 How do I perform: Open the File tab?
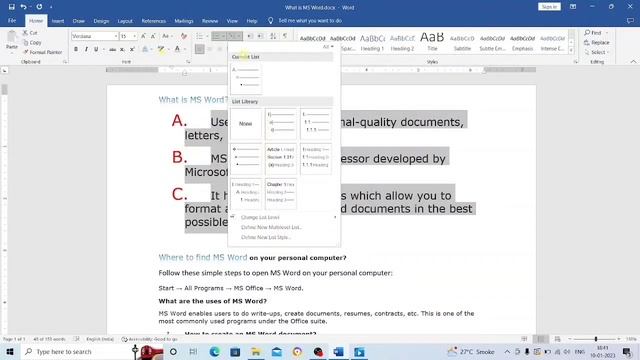(12, 21)
